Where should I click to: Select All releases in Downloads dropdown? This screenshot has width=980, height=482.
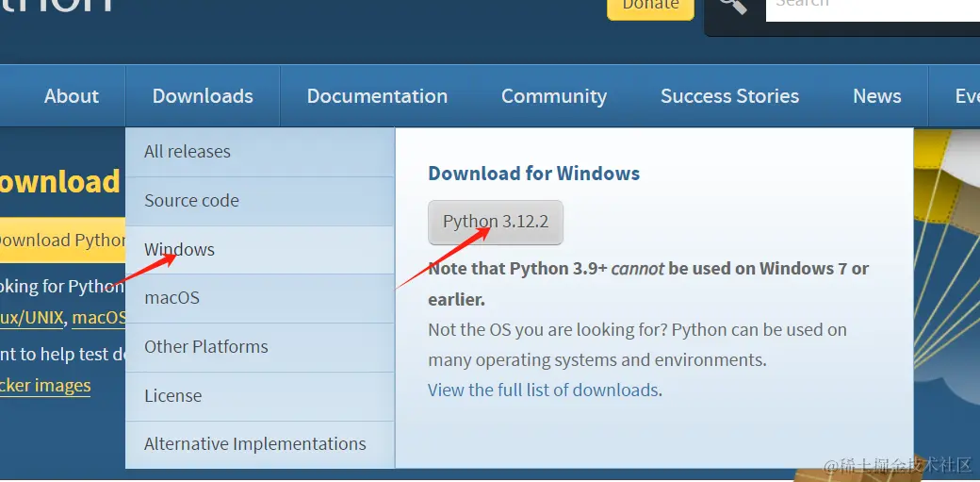coord(259,152)
